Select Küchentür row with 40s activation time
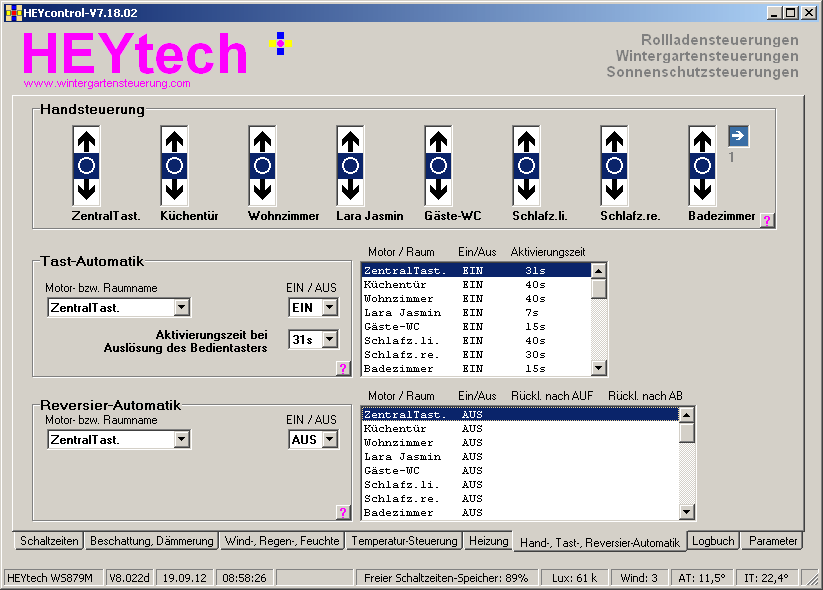 476,285
